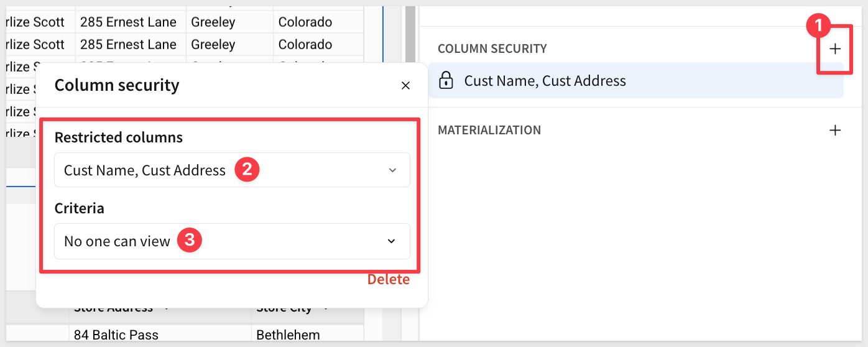Click the lock icon beside Cust Name
868x347 pixels.
445,81
